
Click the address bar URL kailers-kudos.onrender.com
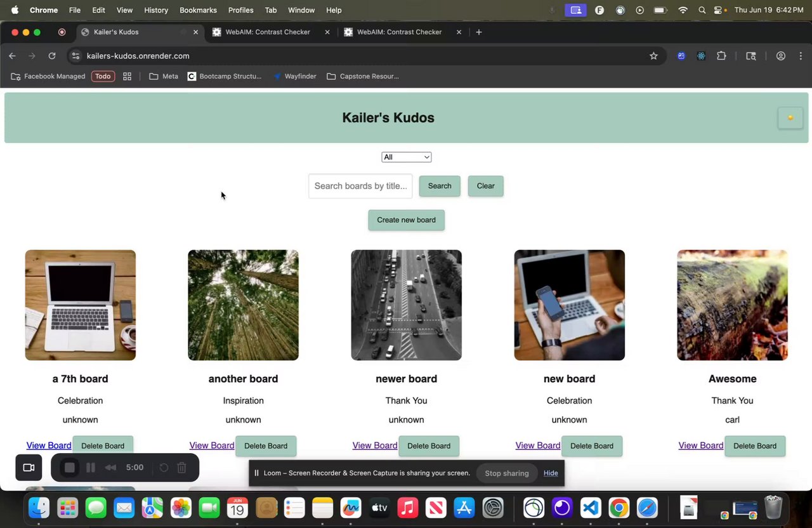(x=138, y=56)
